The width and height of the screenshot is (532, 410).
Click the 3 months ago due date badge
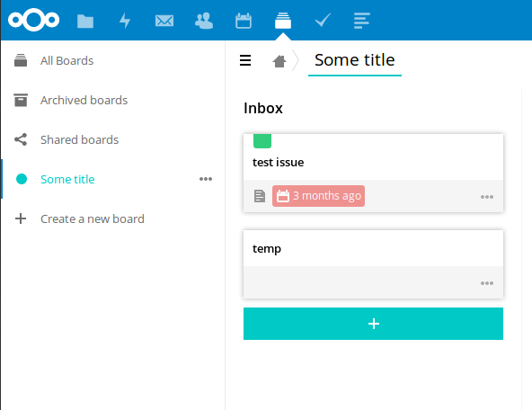point(318,196)
